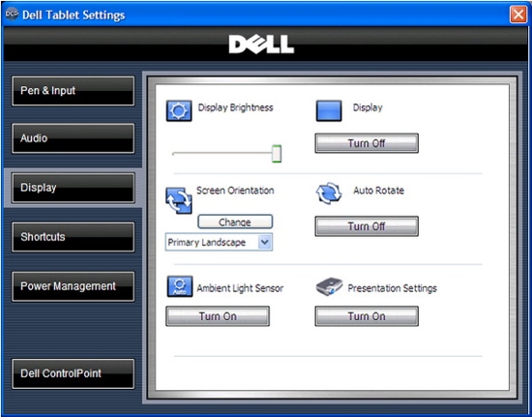Screen dimensions: 532x417
Task: Click the Change orientation button
Action: (235, 222)
